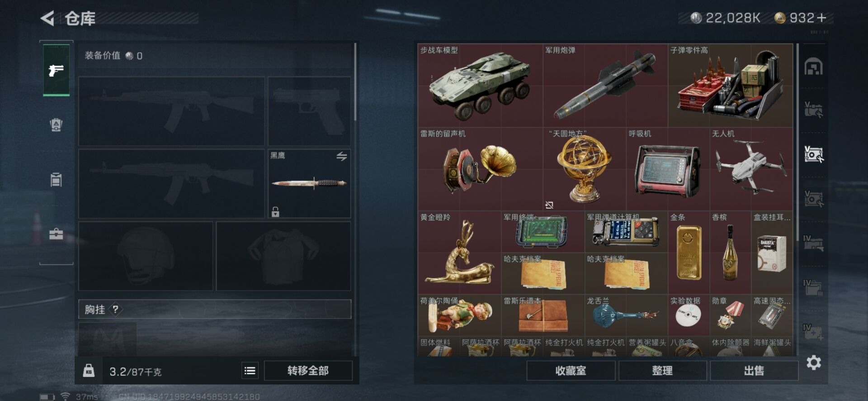Click the 出售 sell button

(754, 371)
